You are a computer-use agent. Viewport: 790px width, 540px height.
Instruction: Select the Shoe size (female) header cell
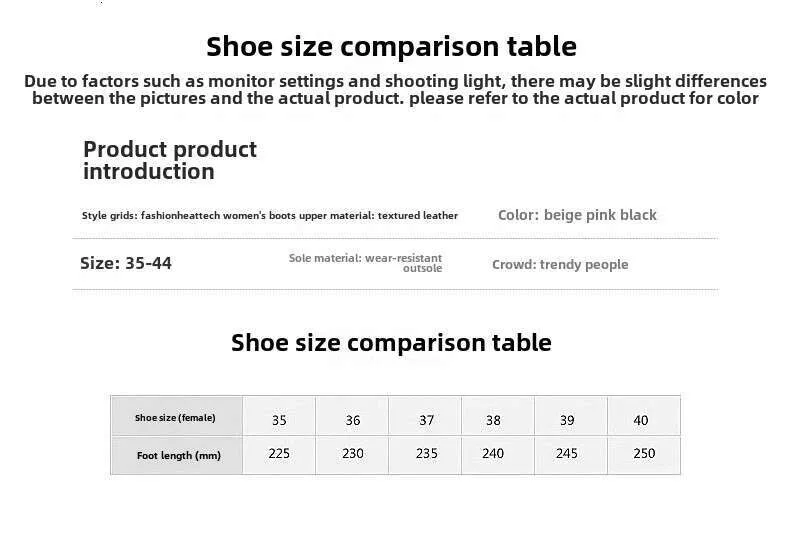[x=177, y=417]
